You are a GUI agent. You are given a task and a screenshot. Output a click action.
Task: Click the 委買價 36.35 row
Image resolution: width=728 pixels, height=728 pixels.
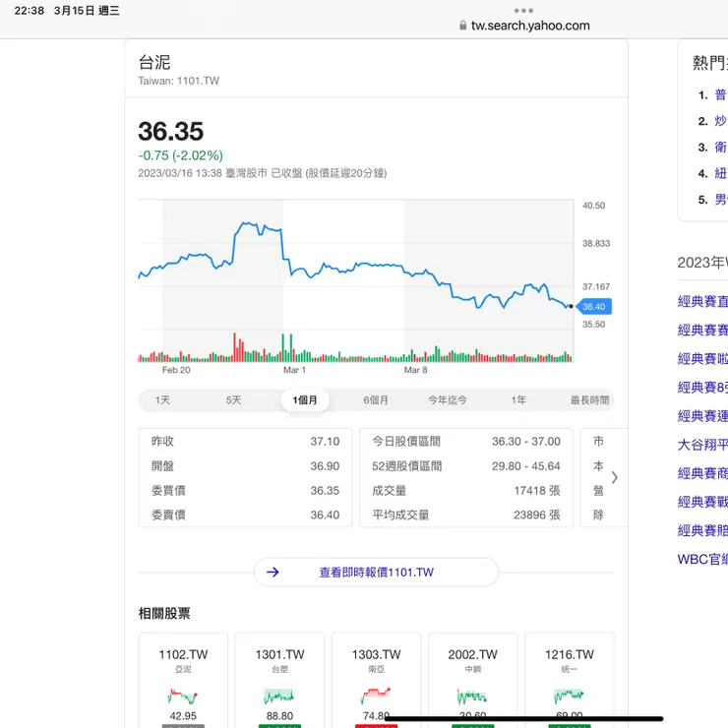[245, 490]
